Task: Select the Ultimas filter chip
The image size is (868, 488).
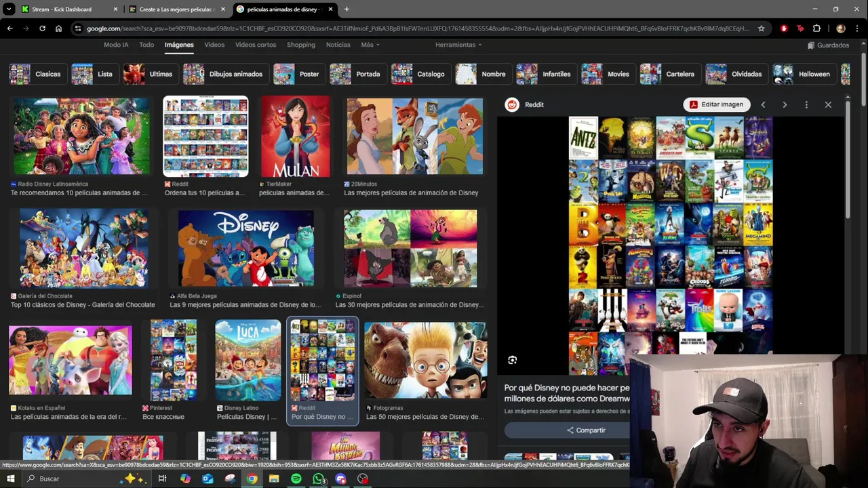Action: (x=150, y=74)
